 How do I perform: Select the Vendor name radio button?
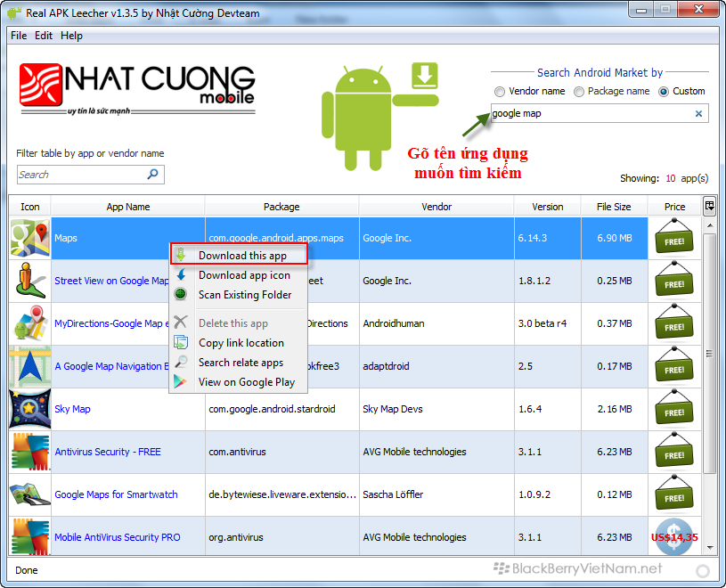[x=500, y=92]
